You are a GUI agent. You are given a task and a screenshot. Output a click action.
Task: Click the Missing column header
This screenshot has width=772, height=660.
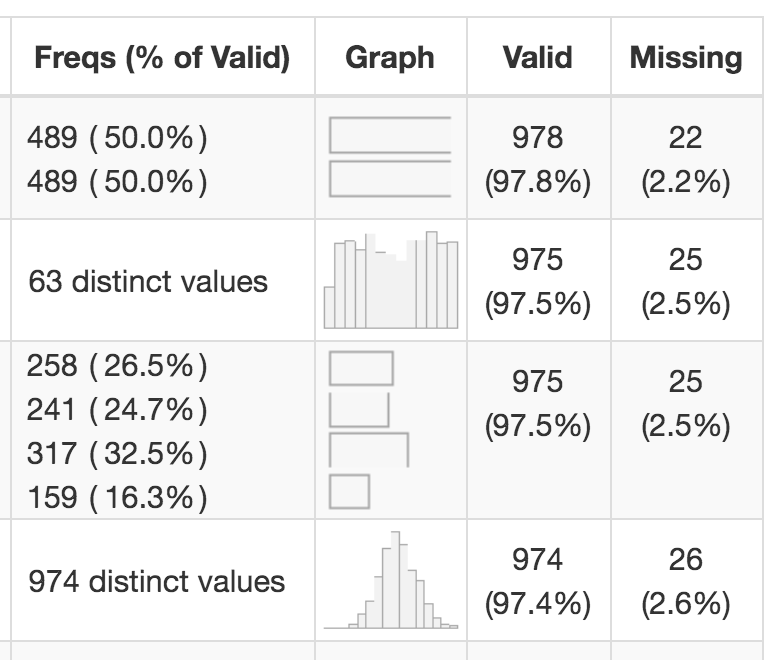(686, 58)
